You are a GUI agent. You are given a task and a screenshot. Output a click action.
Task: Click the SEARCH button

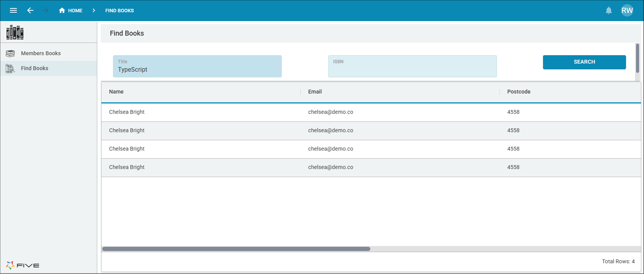click(584, 62)
